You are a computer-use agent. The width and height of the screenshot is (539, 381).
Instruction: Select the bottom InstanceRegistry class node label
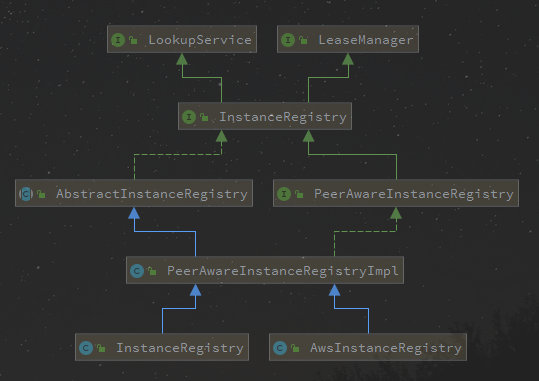pos(180,348)
